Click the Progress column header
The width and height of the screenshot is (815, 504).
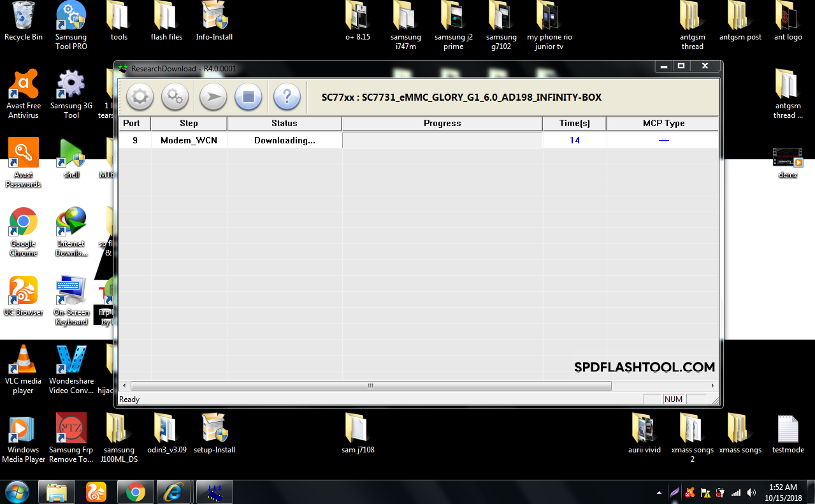pyautogui.click(x=442, y=123)
